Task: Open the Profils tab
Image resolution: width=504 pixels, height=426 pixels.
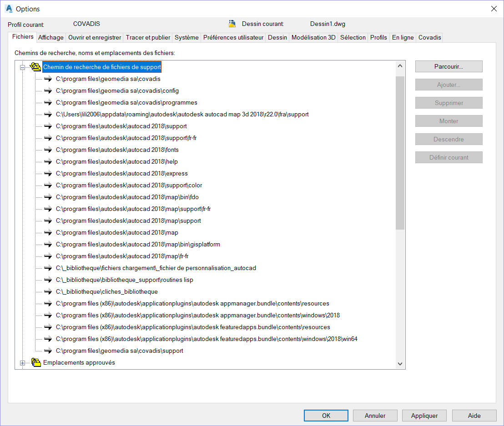Action: 378,38
